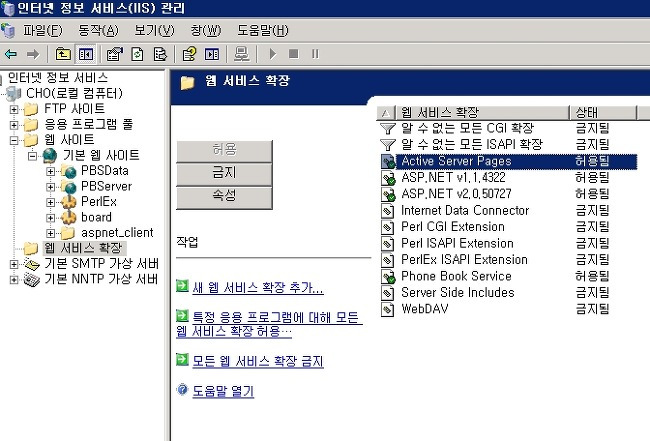This screenshot has width=650, height=441.
Task: Click the Server Side Includes row icon
Action: pyautogui.click(x=387, y=293)
